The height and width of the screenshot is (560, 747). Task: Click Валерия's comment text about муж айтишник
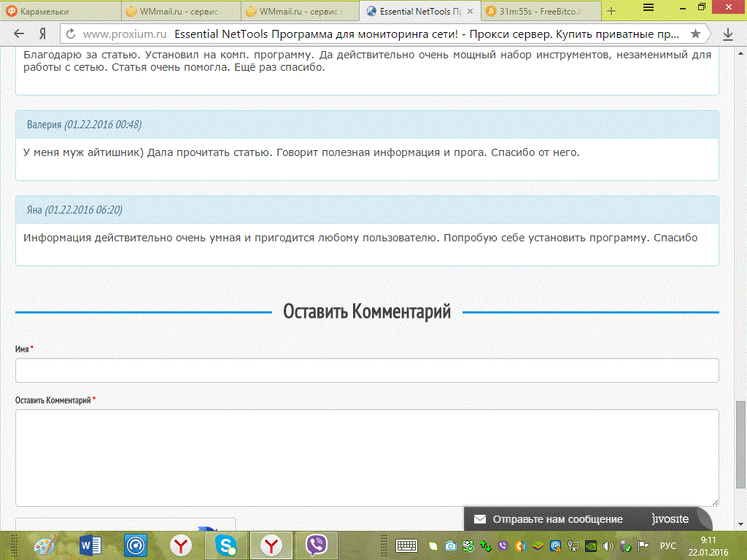coord(301,152)
